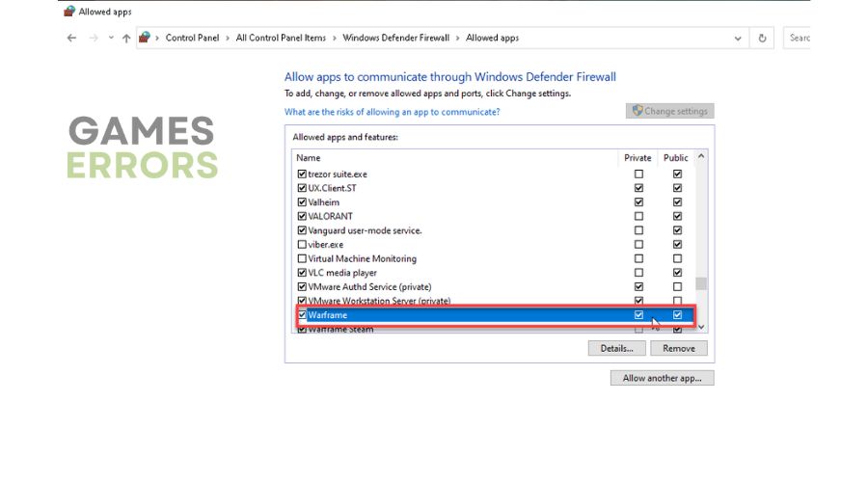Expand chevron after Control Panel breadcrumb
The height and width of the screenshot is (482, 868).
[x=228, y=39]
